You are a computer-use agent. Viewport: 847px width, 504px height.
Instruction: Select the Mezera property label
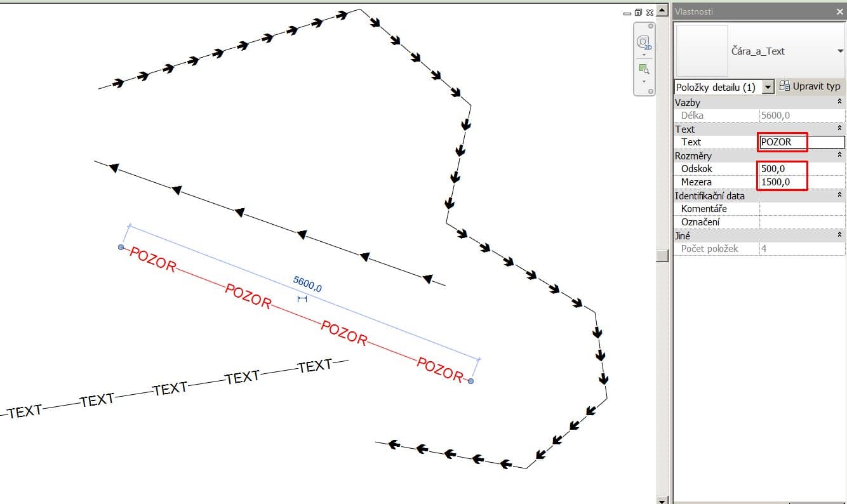pos(696,182)
